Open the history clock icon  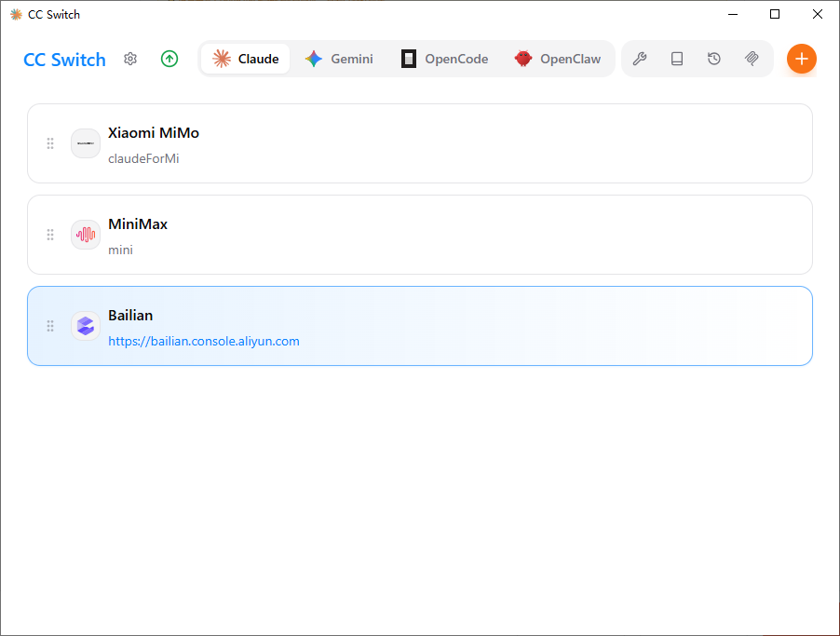click(714, 59)
